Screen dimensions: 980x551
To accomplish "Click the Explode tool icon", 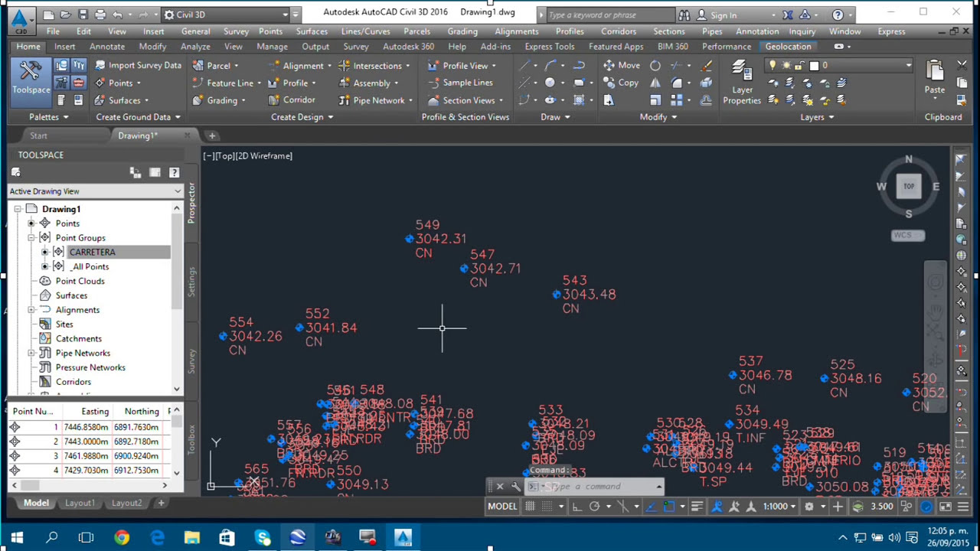I will [706, 83].
